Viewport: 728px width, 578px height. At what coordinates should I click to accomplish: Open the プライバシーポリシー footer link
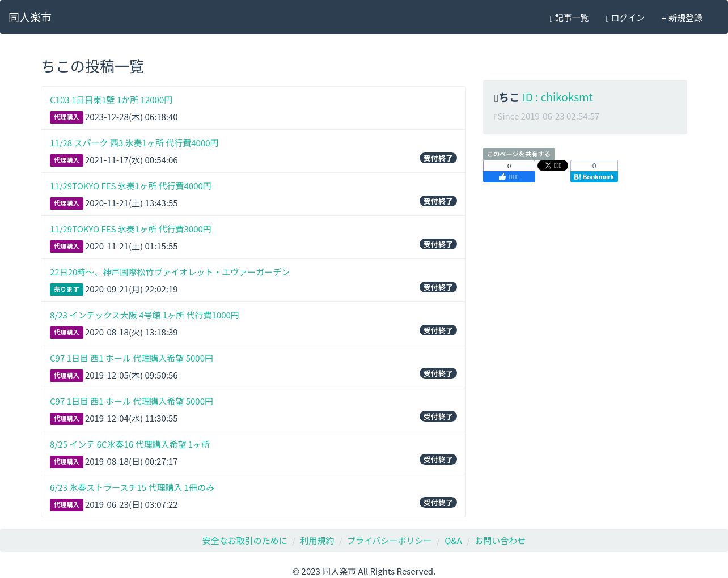tap(389, 541)
